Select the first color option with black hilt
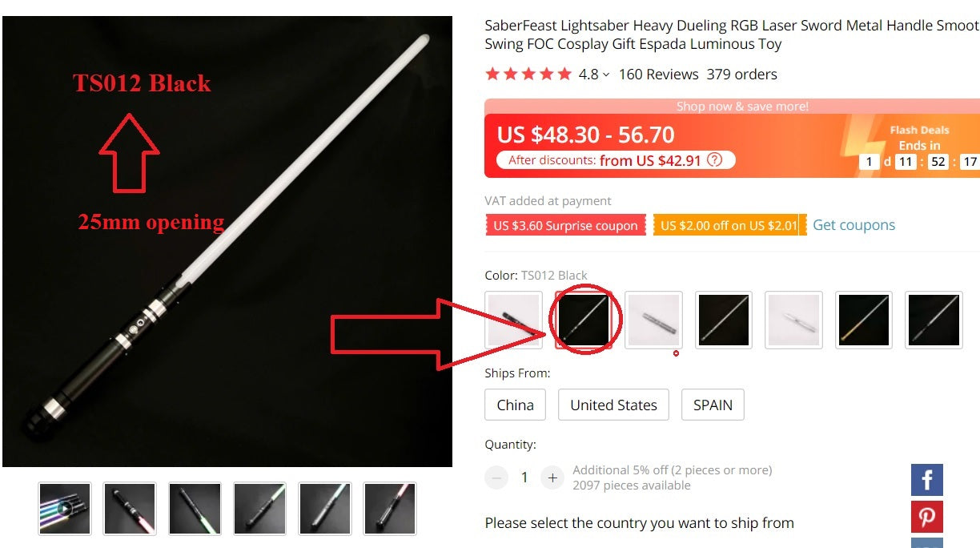The width and height of the screenshot is (980, 548). [x=514, y=320]
